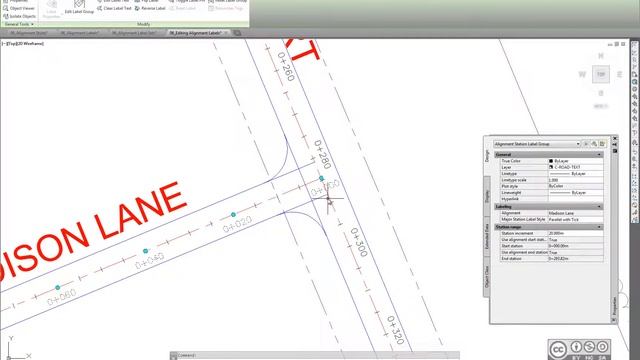This screenshot has width=640, height=360.
Task: Click Start station value field
Action: (x=575, y=246)
